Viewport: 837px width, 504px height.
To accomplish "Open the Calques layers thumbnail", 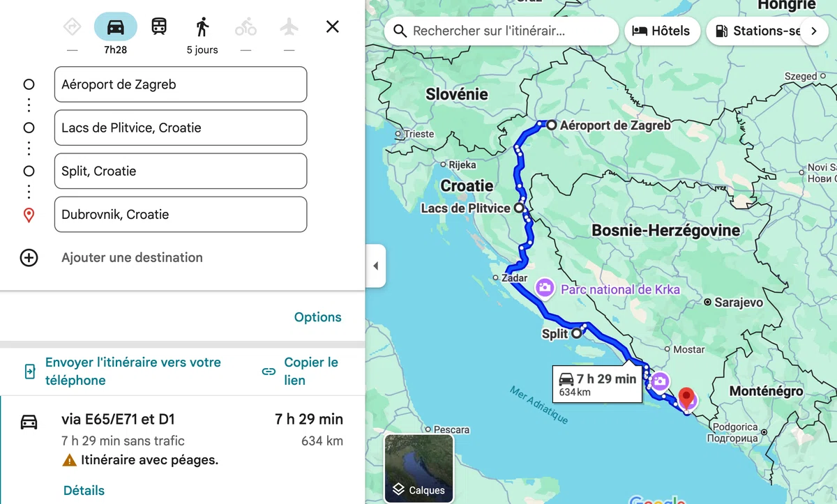I will point(419,468).
